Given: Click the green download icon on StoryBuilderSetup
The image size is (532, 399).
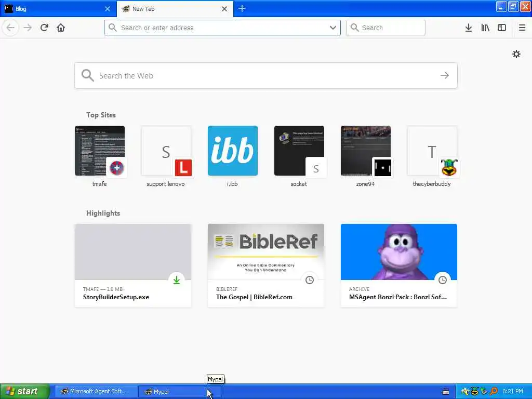Looking at the screenshot, I should coord(177,280).
